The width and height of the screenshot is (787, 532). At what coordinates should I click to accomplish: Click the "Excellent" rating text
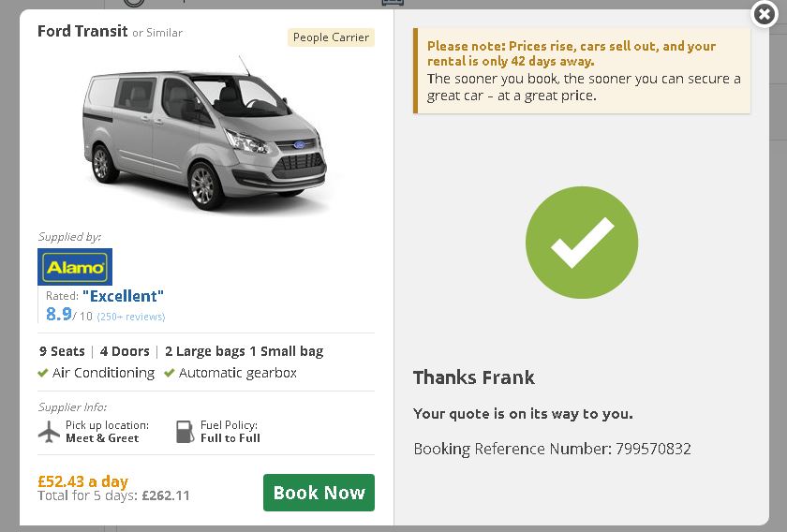[123, 296]
